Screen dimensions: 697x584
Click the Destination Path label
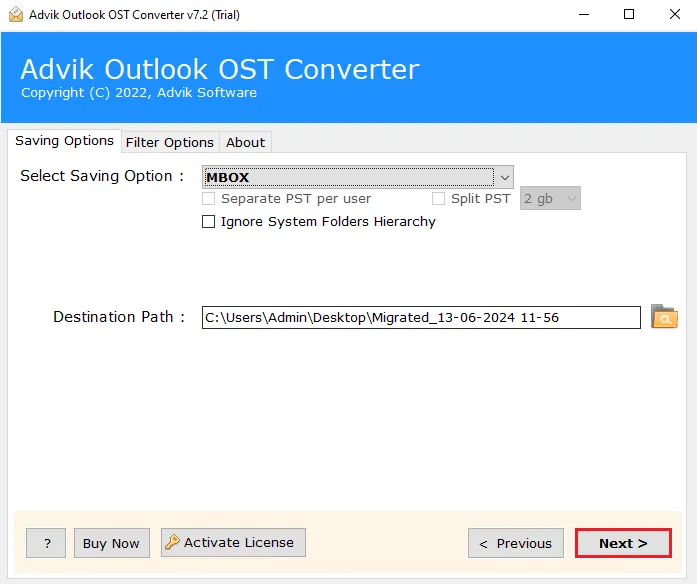click(119, 317)
